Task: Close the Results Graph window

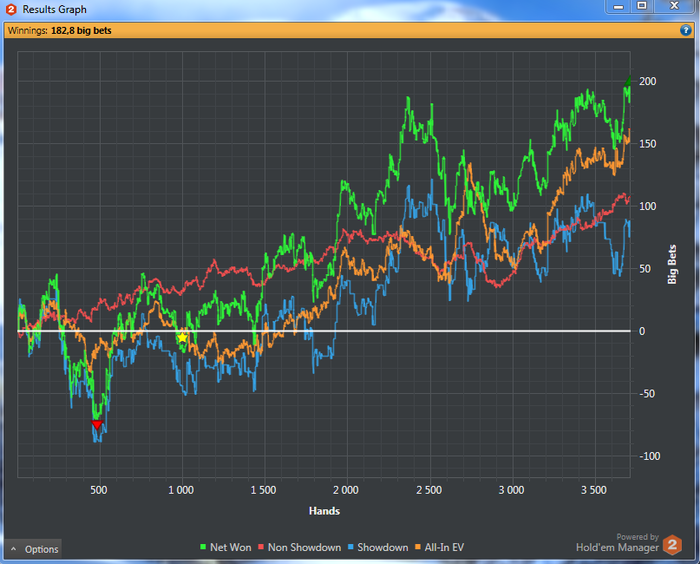Action: click(674, 6)
